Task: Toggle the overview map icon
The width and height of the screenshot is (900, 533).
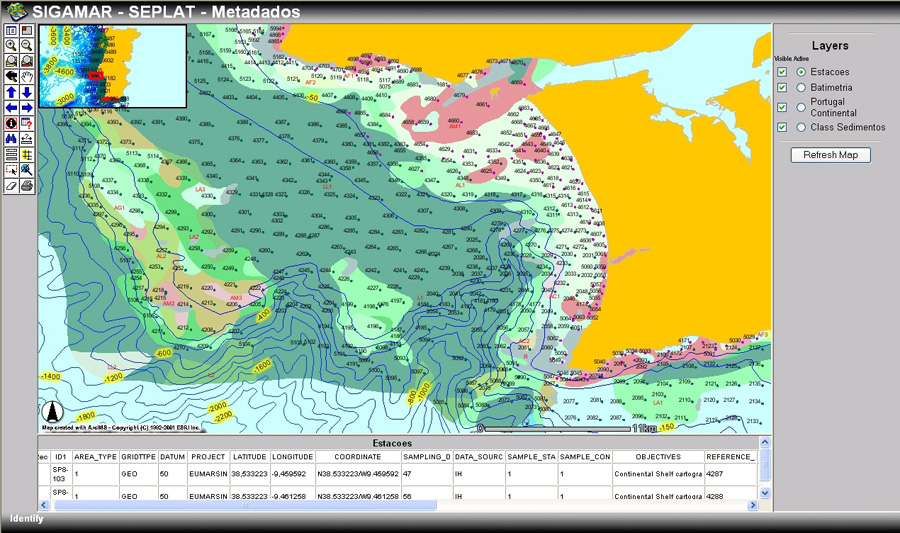Action: tap(27, 30)
